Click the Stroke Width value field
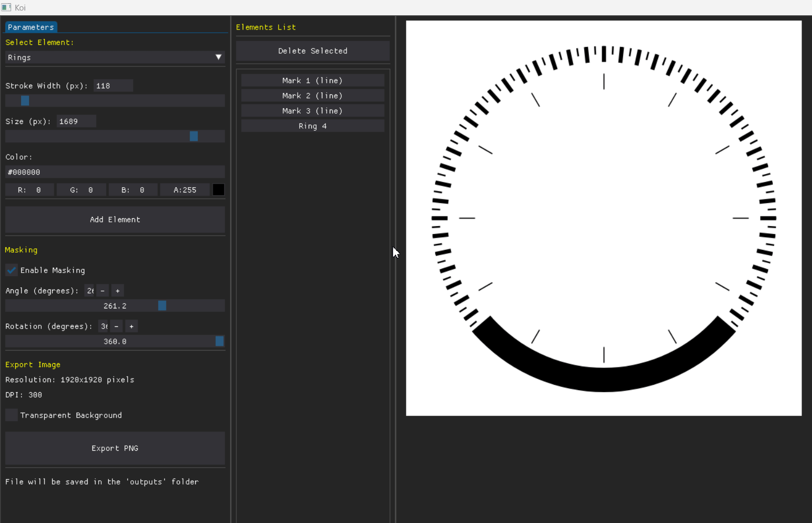Image resolution: width=812 pixels, height=523 pixels. tap(113, 86)
